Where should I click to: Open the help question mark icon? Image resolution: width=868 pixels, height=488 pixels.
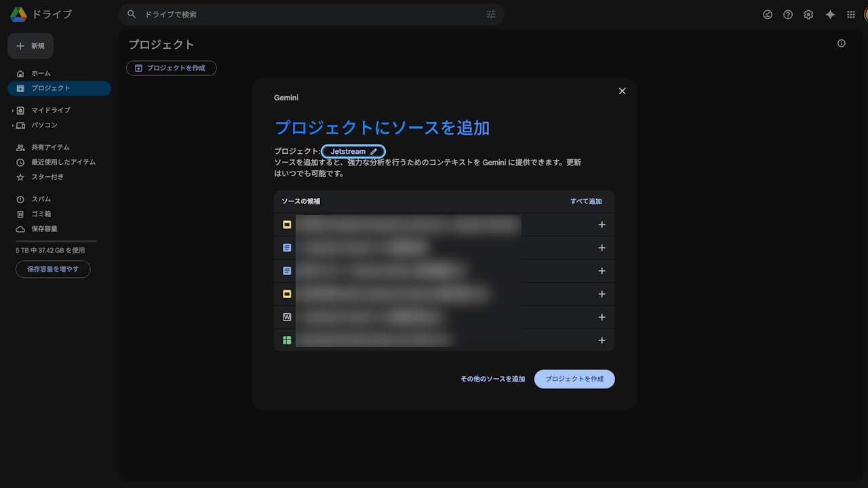pyautogui.click(x=788, y=14)
